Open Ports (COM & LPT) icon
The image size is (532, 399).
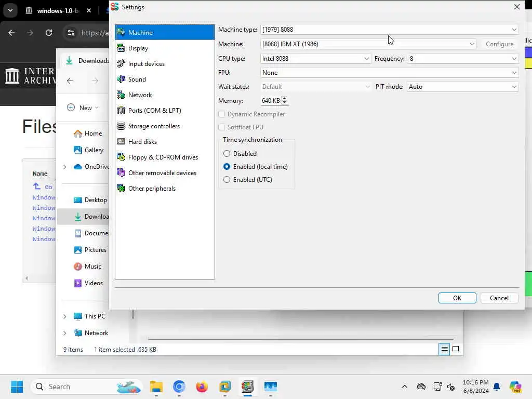tap(121, 110)
